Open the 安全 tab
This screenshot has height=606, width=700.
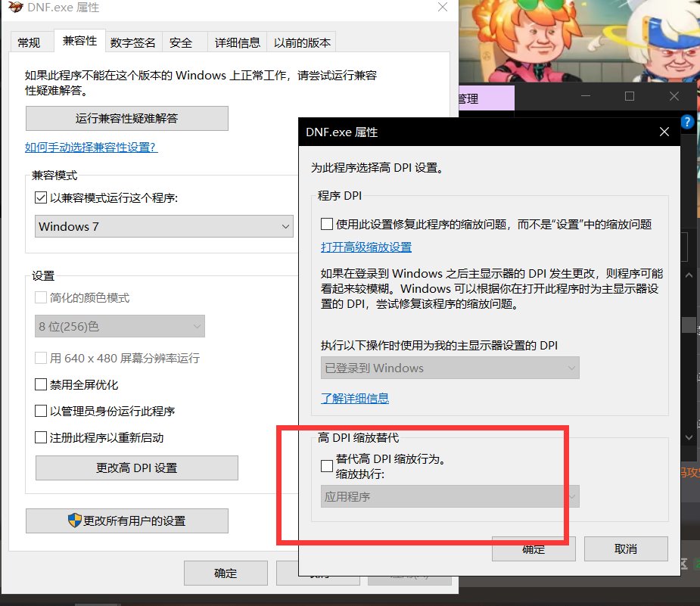click(181, 43)
